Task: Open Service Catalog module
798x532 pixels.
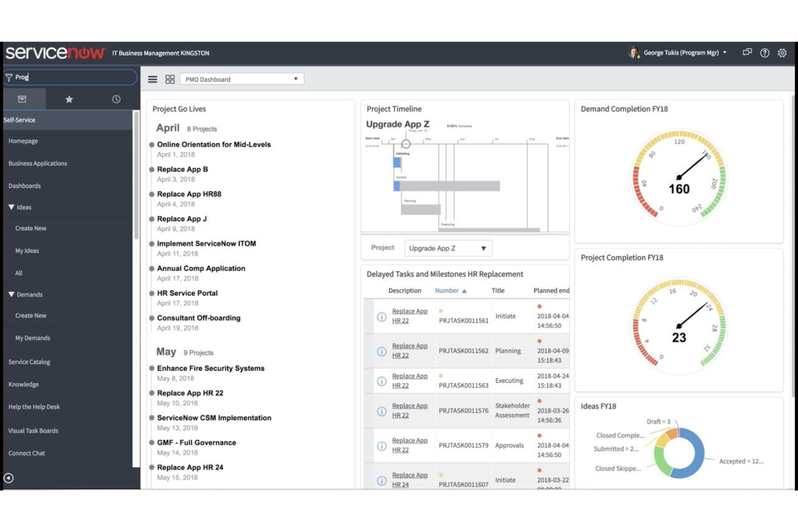Action: click(29, 362)
